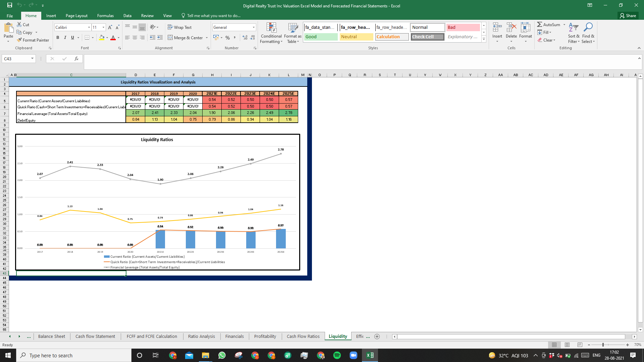Image resolution: width=644 pixels, height=362 pixels.
Task: Switch to Page Layout view button
Action: 567,345
